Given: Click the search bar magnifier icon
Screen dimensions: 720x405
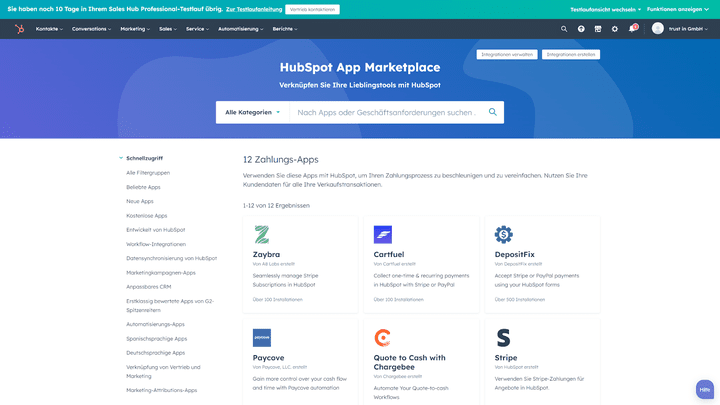Looking at the screenshot, I should 492,112.
